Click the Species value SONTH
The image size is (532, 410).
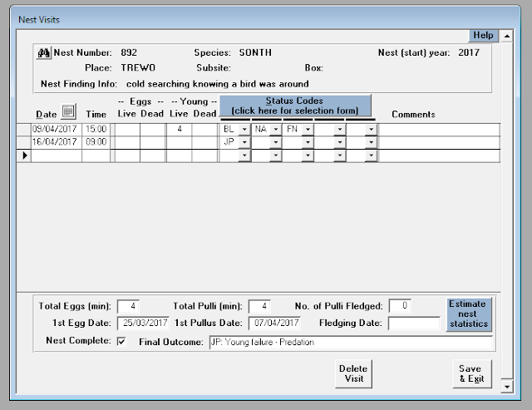click(255, 52)
